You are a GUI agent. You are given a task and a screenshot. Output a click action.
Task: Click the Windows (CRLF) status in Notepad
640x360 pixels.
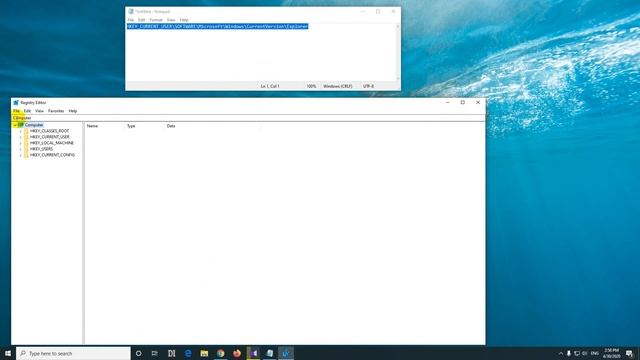point(338,87)
